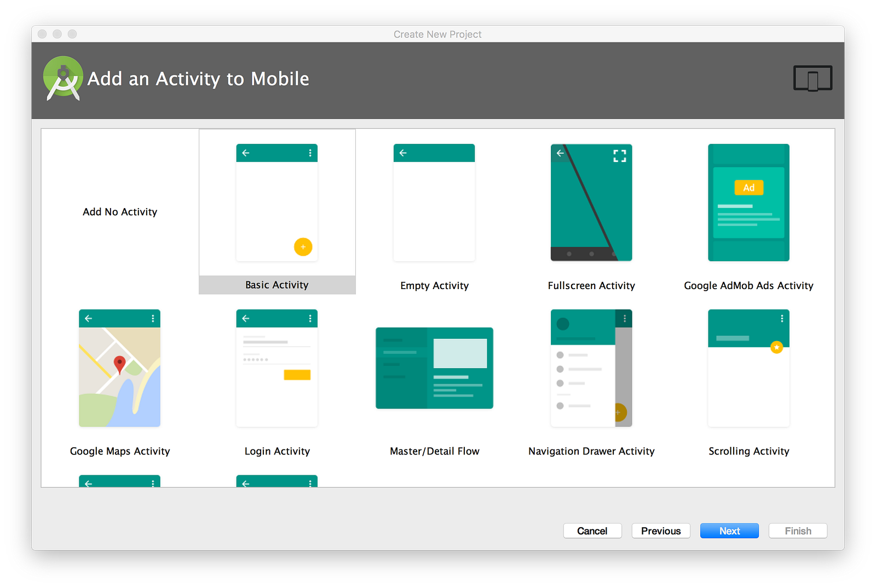Click the Fullscreen Activity label
Screen dimensions: 876x588
click(591, 286)
